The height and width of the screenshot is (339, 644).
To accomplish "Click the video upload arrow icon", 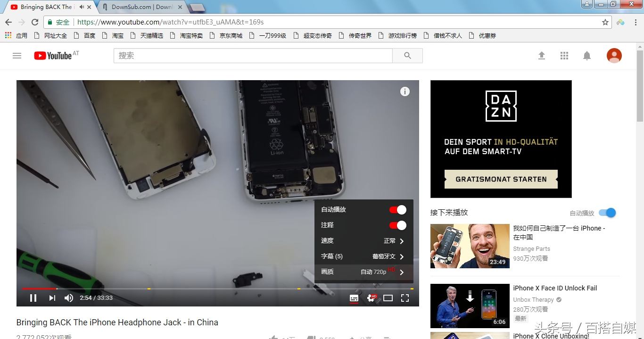I will [x=542, y=55].
